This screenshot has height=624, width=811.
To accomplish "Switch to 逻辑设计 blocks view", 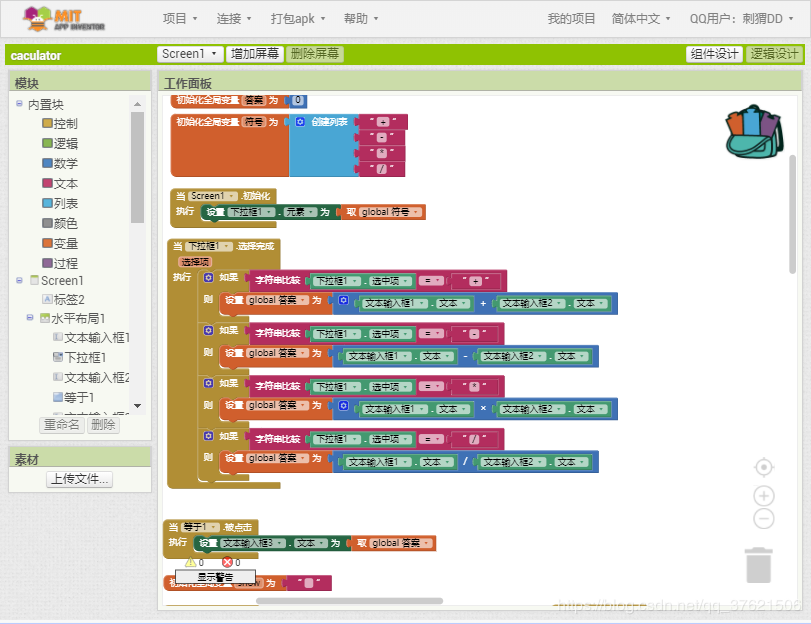I will [x=774, y=55].
